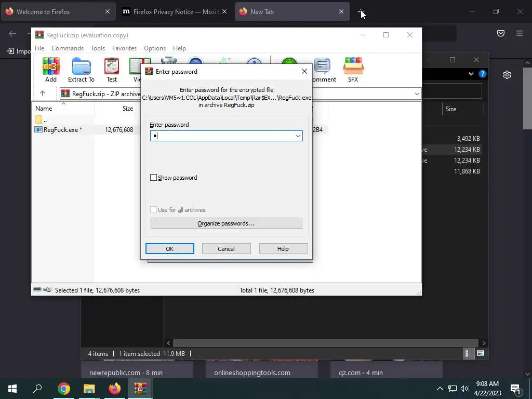
Task: Open the parent folder '..' entry
Action: pos(41,120)
